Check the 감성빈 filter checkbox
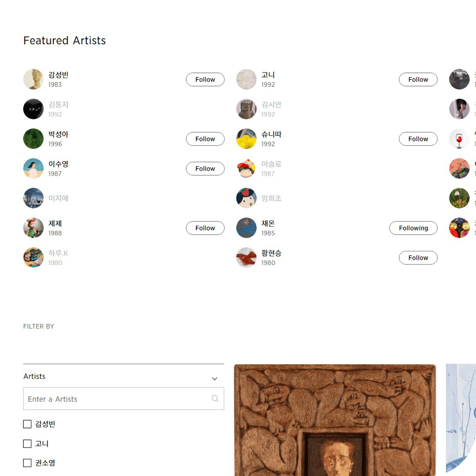 pos(27,424)
